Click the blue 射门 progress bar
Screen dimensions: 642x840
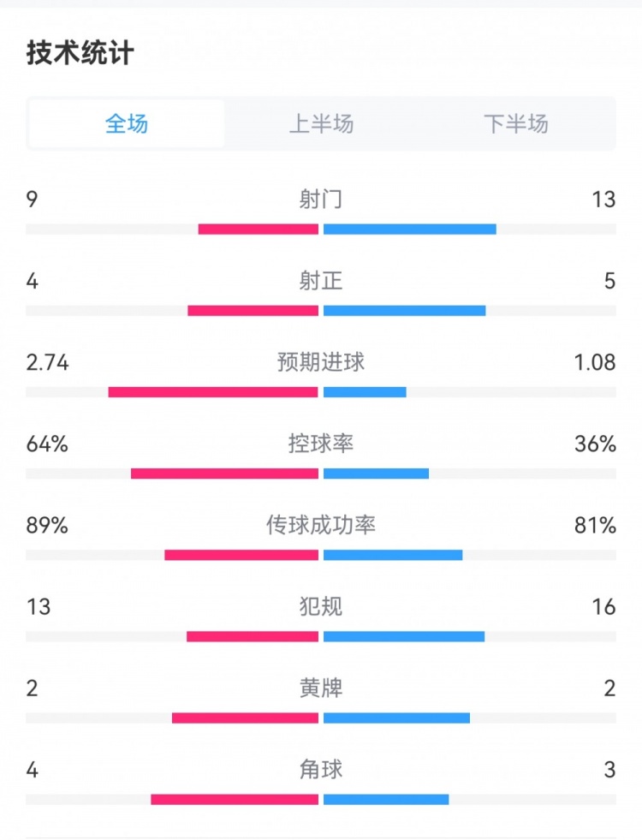click(410, 229)
